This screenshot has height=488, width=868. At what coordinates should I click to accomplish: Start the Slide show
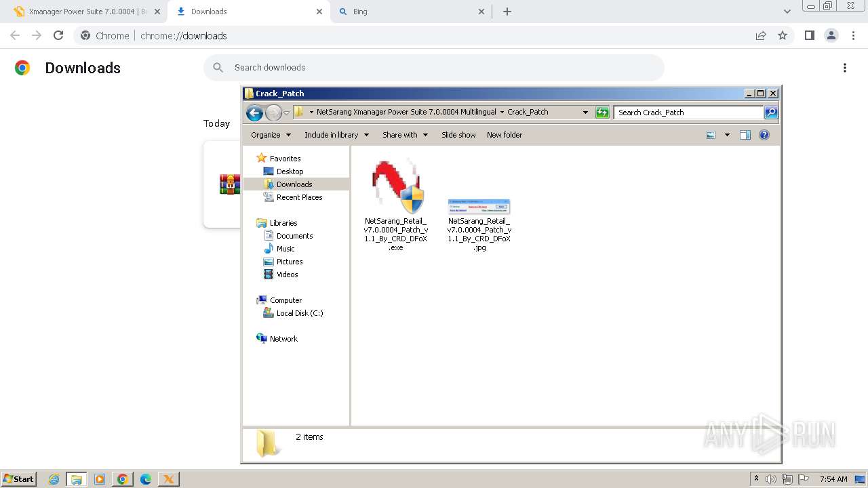tap(458, 135)
